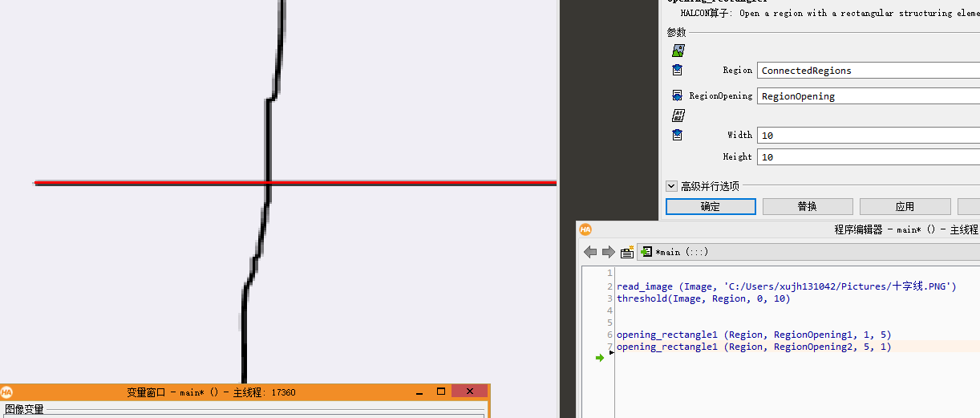Viewport: 980px width, 418px height.
Task: Close the variable window
Action: pos(469,392)
